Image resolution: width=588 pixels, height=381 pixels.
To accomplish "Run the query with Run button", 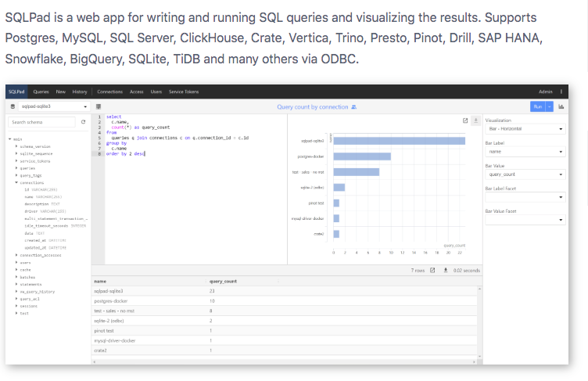I will tap(538, 106).
